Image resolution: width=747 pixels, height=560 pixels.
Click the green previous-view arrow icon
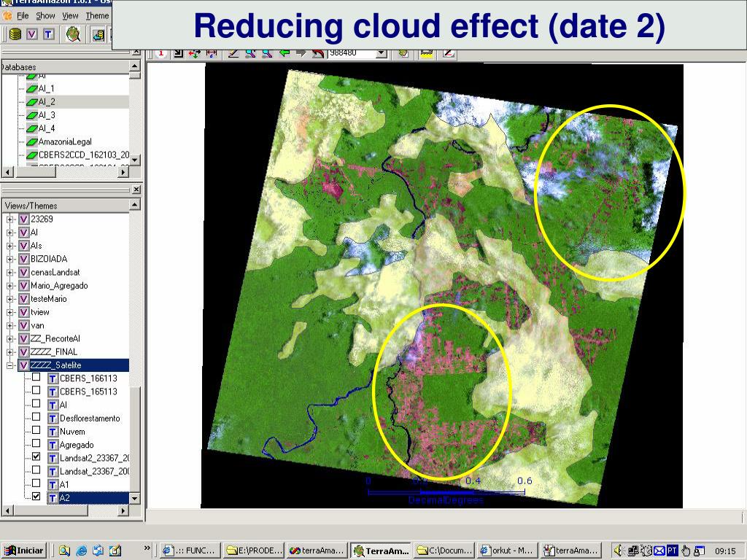pyautogui.click(x=285, y=53)
